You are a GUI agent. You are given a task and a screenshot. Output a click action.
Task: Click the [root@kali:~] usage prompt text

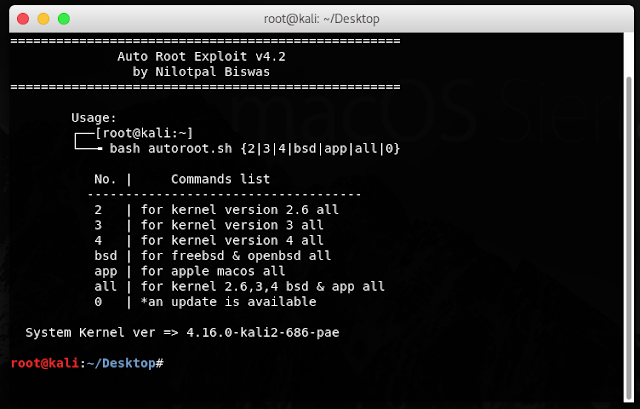(143, 133)
